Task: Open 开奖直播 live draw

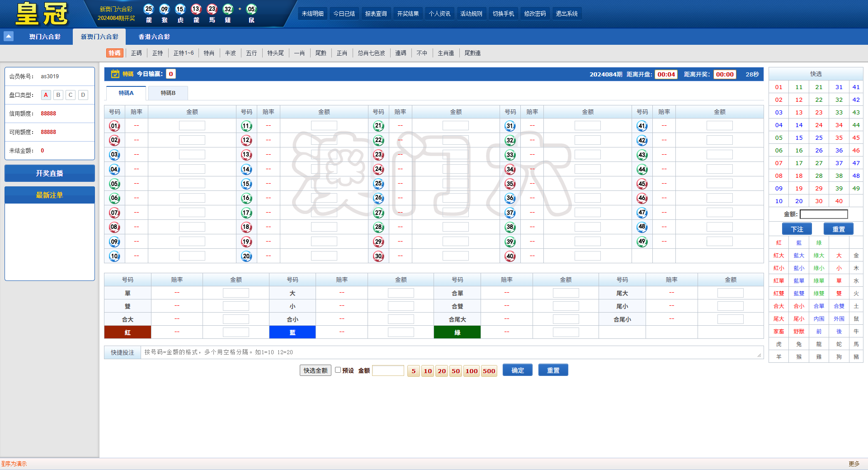Action: pyautogui.click(x=49, y=173)
